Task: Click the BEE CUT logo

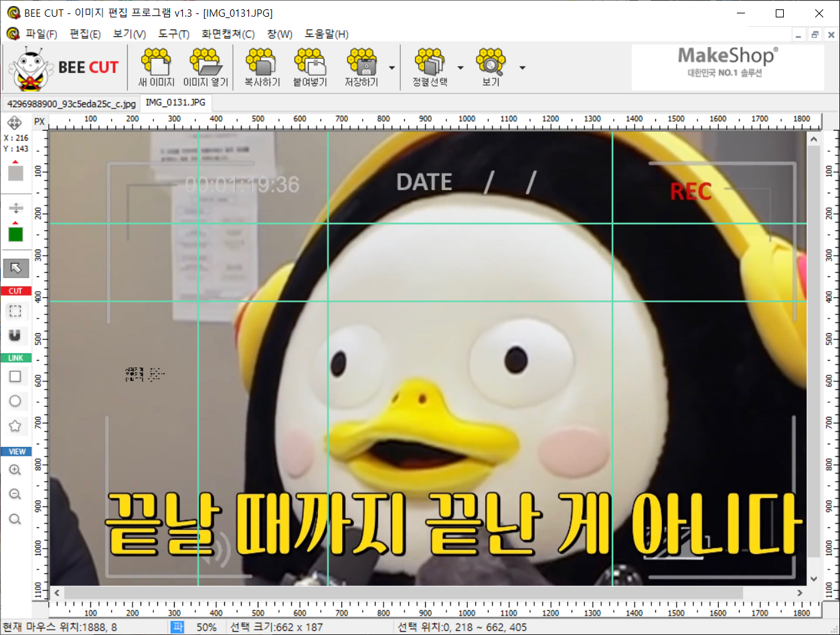Action: point(64,68)
